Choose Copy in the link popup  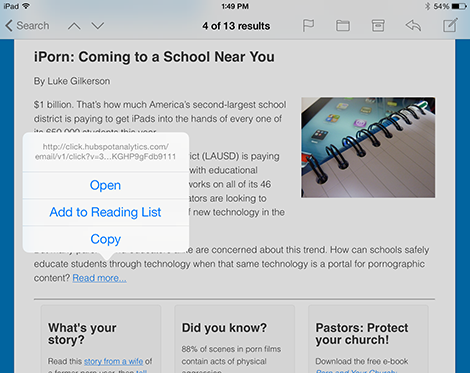(105, 239)
